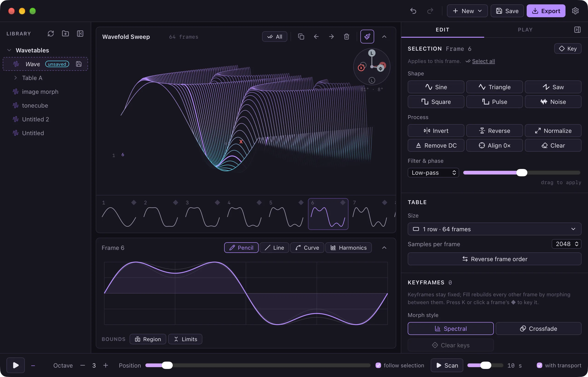This screenshot has width=588, height=377.
Task: Select Spectral morph style
Action: [x=451, y=328]
